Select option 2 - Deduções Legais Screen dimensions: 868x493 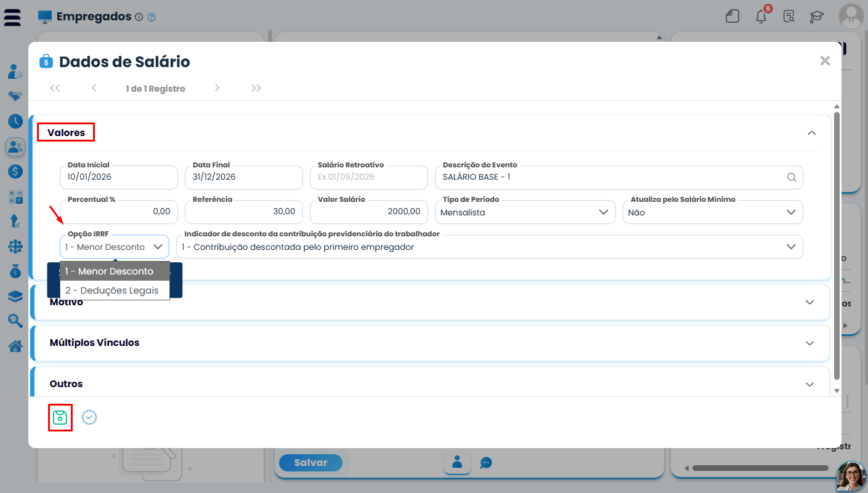(x=115, y=291)
